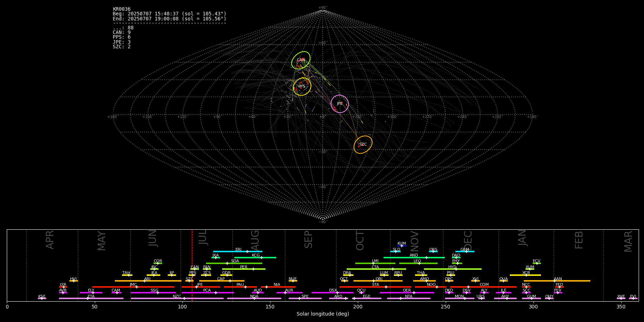Select the End: 20250707 19:00:08 line
This screenshot has width=644, height=322.
(170, 19)
